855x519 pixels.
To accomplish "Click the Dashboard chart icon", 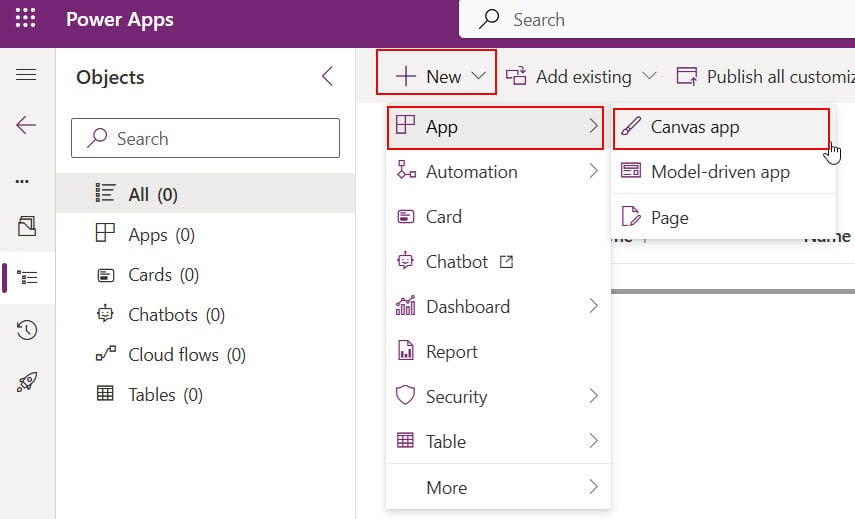I will pos(405,305).
